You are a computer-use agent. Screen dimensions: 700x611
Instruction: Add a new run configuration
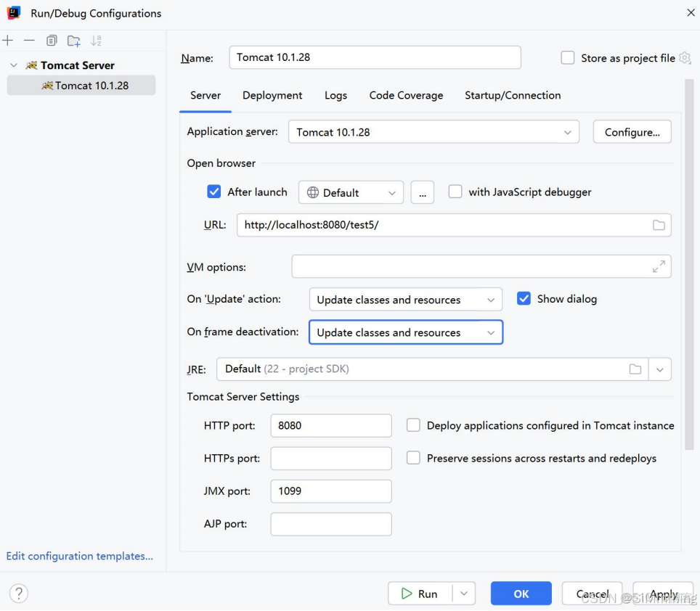8,40
